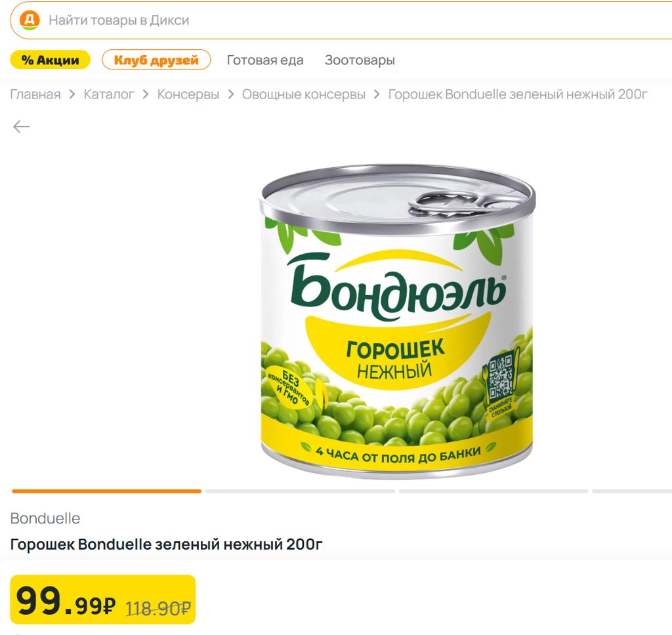Click the last breadcrumb Горошек Bonduelle зеленый нежный
The width and height of the screenshot is (672, 635).
coord(518,94)
